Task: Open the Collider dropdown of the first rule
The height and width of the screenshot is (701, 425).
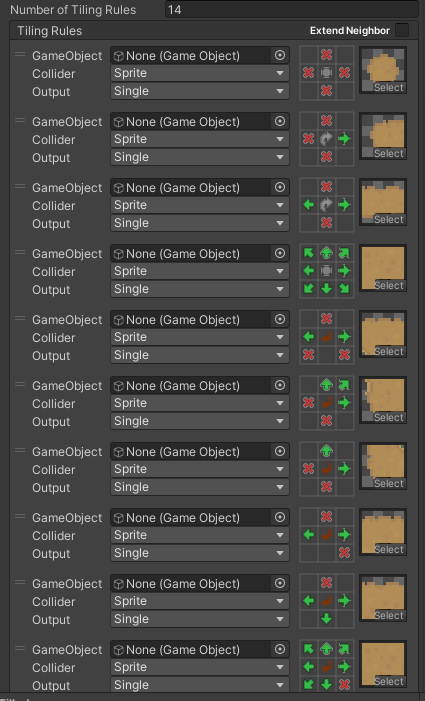Action: [200, 73]
